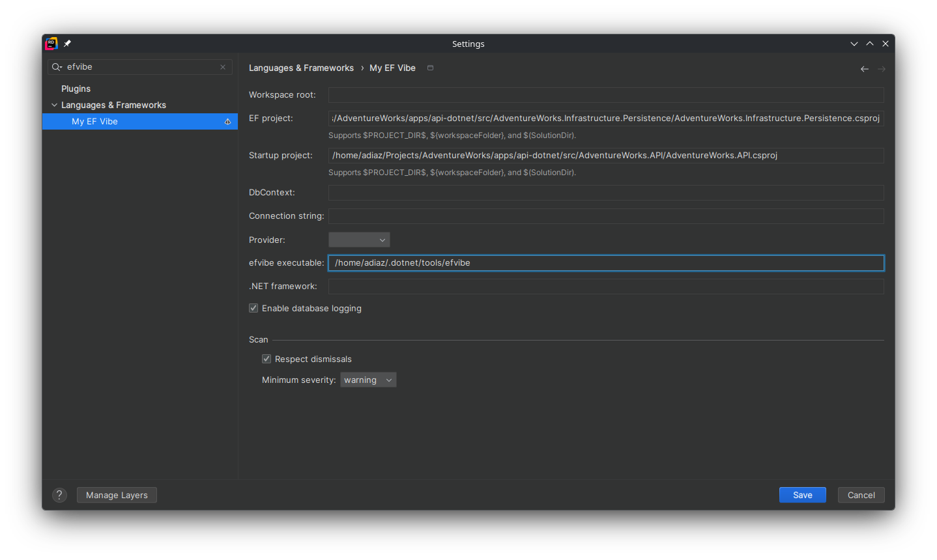Focus the EF project path field
The width and height of the screenshot is (937, 560).
pyautogui.click(x=606, y=118)
